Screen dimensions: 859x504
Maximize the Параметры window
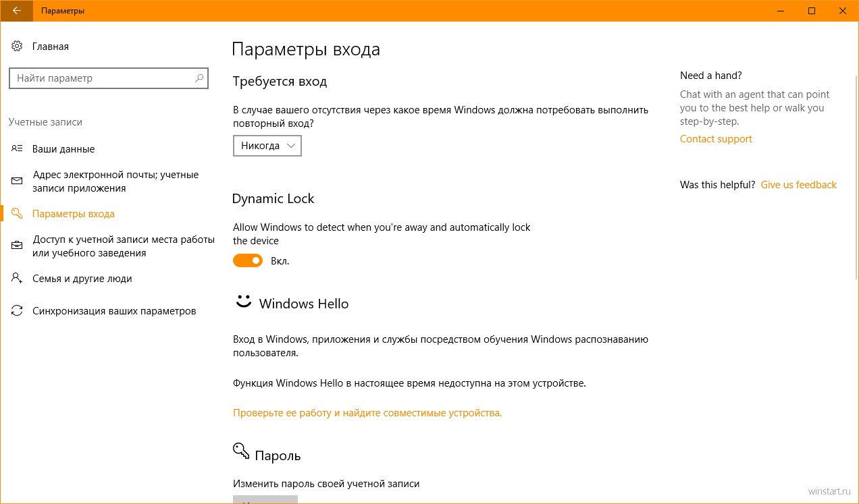tap(812, 11)
